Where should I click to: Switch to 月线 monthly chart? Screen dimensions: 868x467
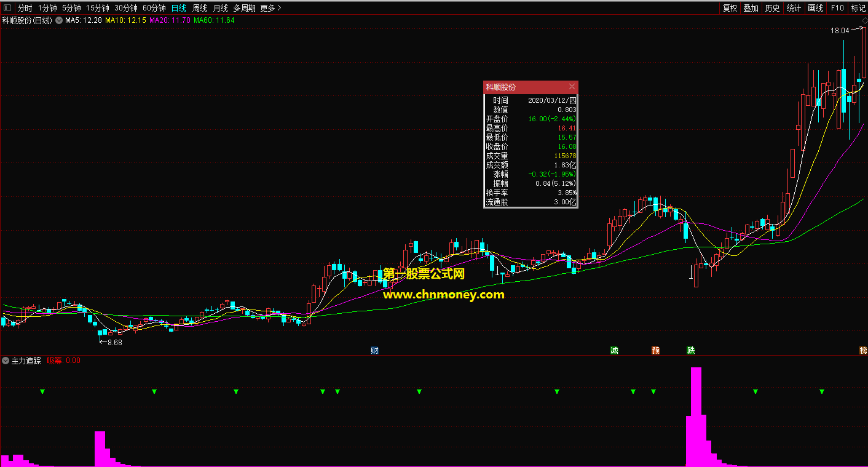coord(220,8)
